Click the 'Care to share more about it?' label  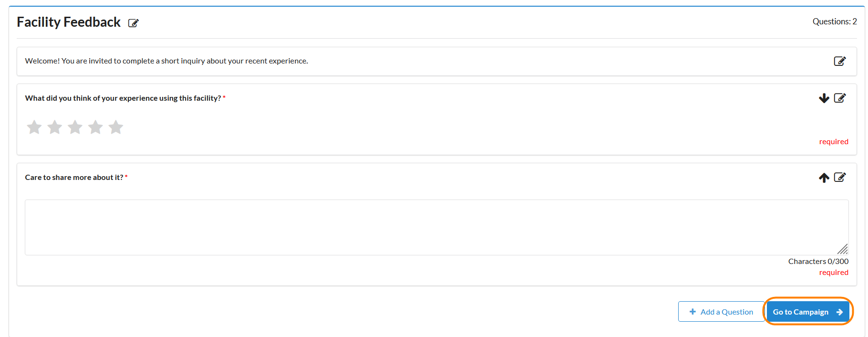74,178
